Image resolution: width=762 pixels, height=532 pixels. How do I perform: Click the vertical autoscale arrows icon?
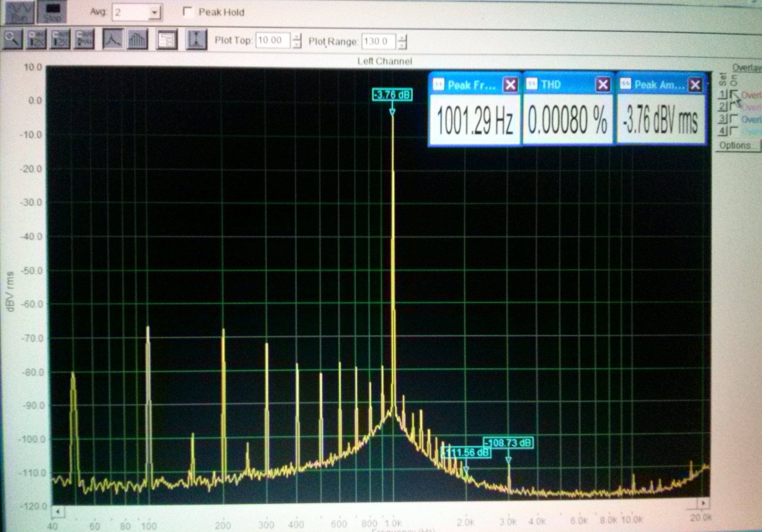pos(196,40)
